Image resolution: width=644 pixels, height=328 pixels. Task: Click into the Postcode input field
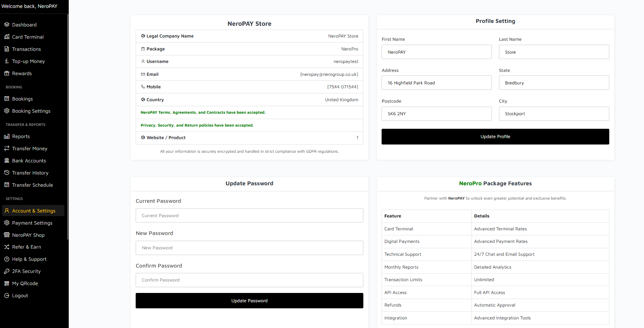click(436, 114)
